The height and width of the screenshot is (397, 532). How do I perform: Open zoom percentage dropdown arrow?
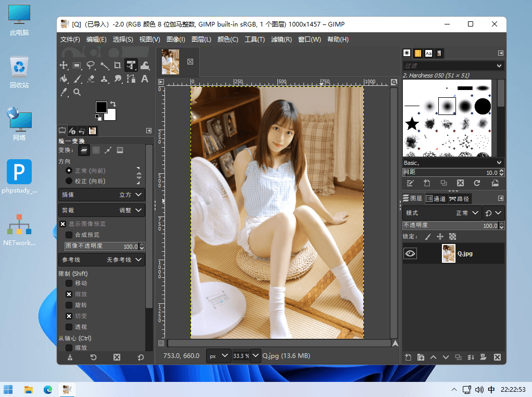tap(256, 356)
